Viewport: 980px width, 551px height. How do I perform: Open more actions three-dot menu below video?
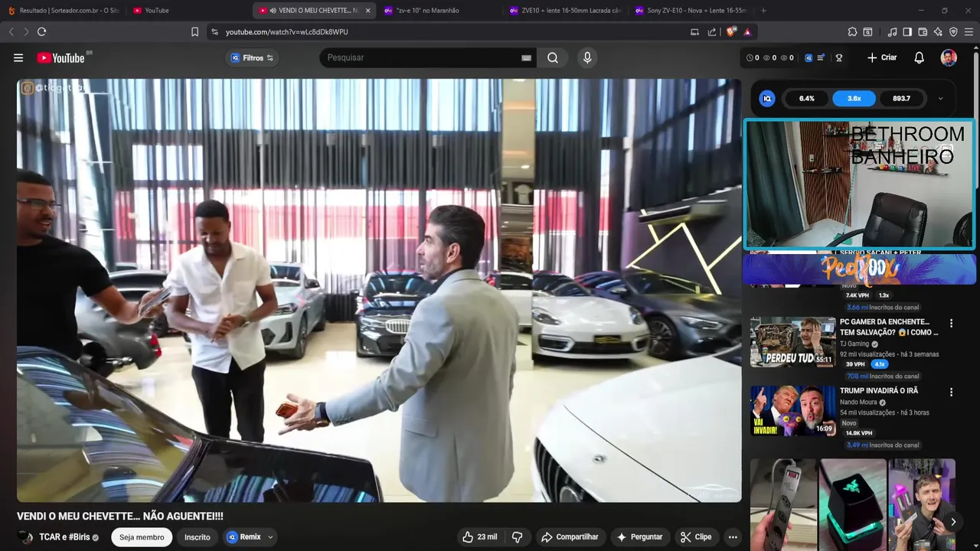733,537
